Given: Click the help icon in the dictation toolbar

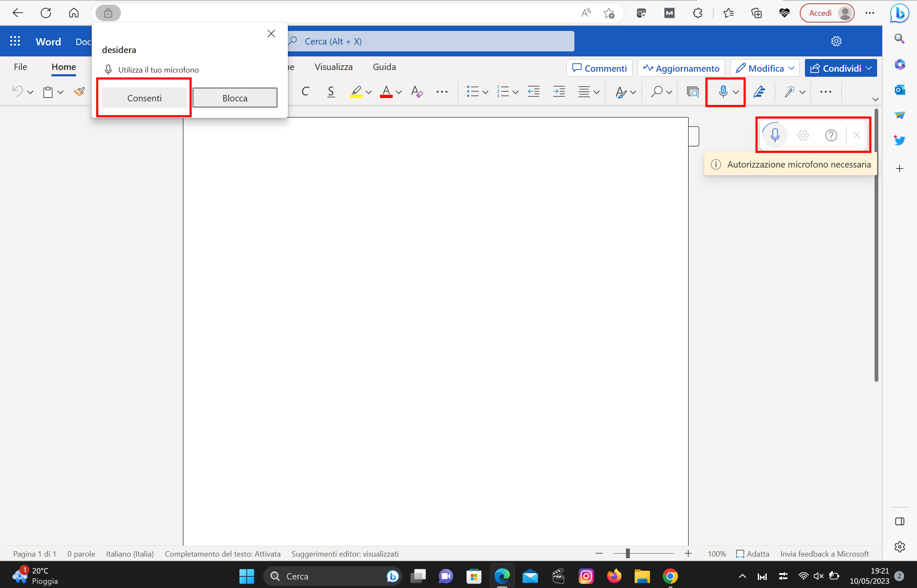Looking at the screenshot, I should [831, 135].
